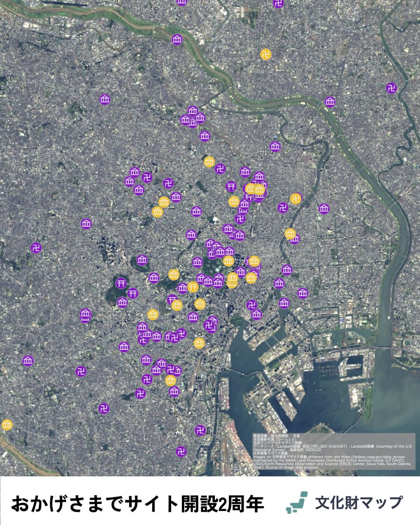This screenshot has width=420, height=525.
Task: Select the yellow museum marker inside the southern purple cluster
Action: (171, 380)
